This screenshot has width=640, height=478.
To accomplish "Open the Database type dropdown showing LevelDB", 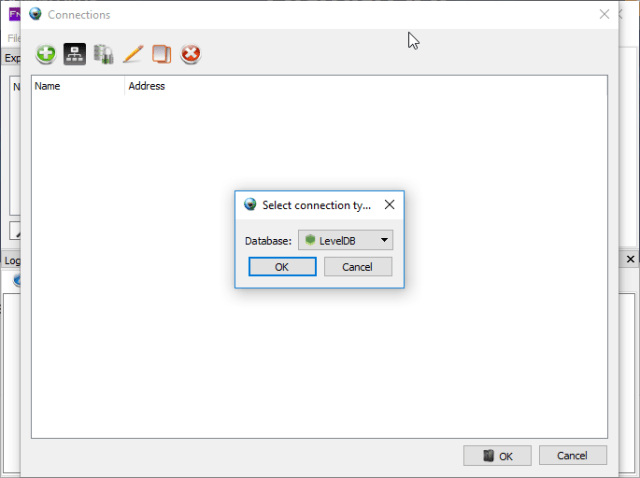I will [x=345, y=240].
